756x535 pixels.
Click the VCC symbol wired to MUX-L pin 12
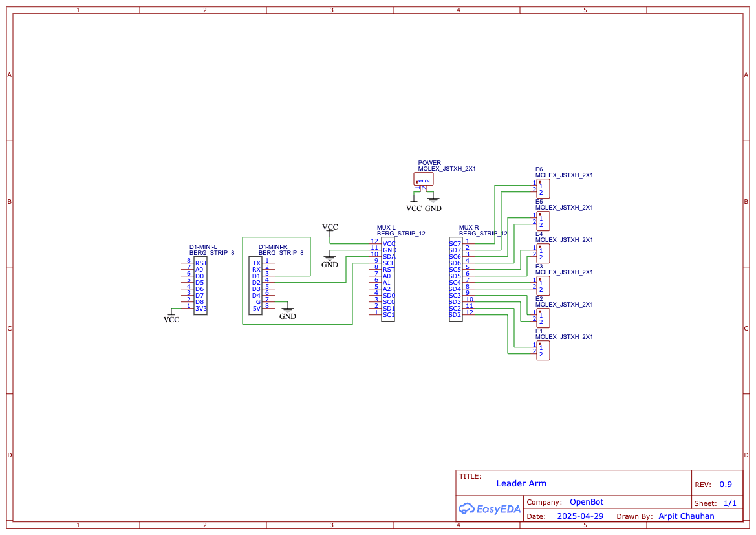pos(330,230)
